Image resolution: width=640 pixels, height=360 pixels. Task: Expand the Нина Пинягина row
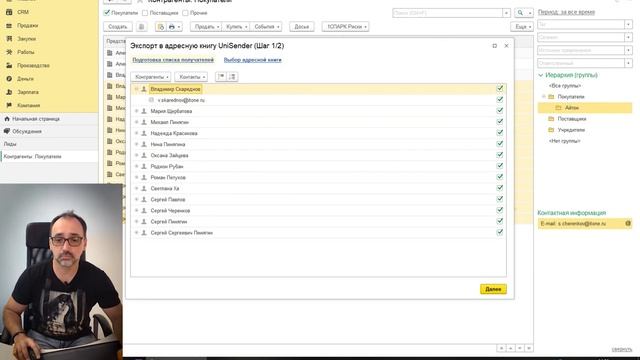coord(136,144)
